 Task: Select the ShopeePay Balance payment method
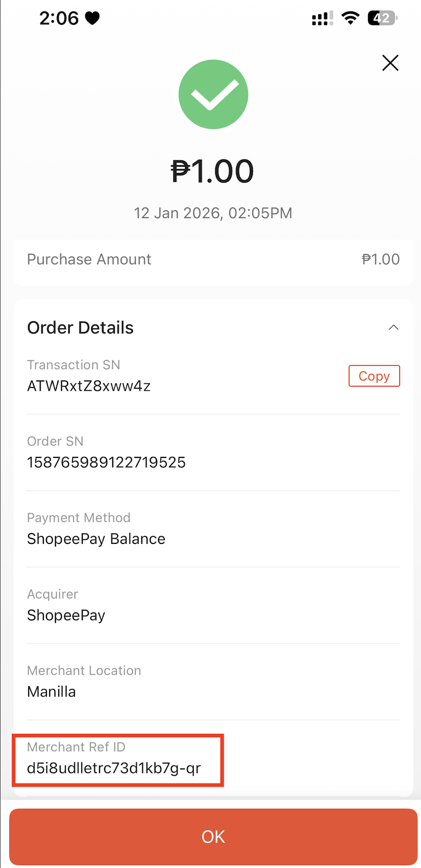(x=96, y=539)
